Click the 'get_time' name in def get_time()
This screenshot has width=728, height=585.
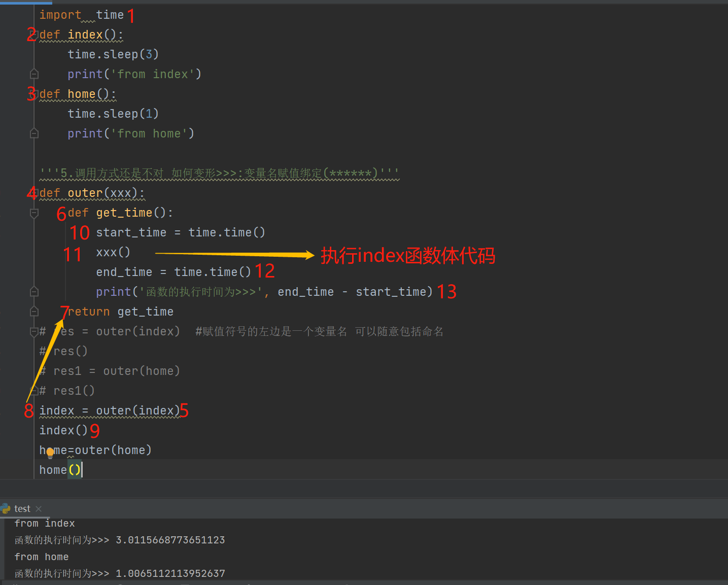(x=124, y=213)
